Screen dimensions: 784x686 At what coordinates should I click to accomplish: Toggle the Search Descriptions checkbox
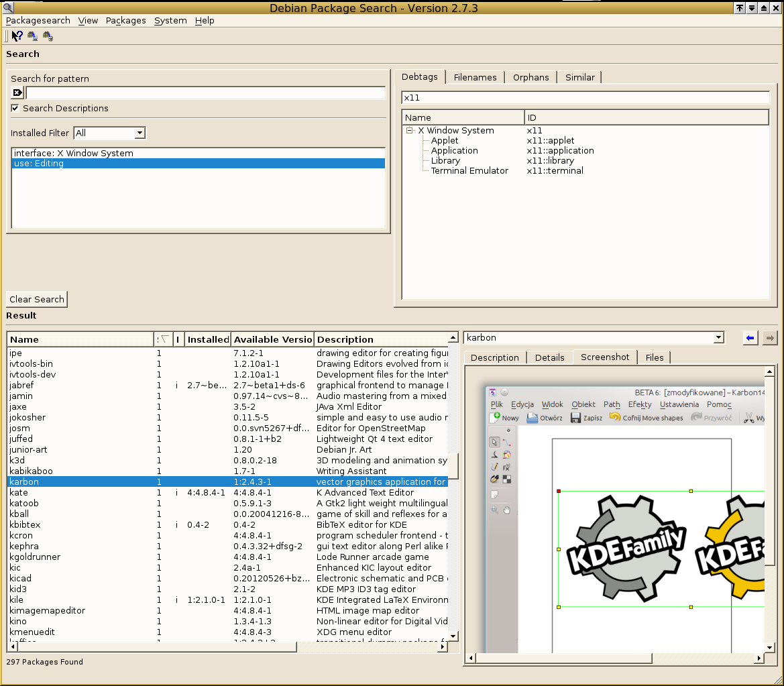coord(15,108)
